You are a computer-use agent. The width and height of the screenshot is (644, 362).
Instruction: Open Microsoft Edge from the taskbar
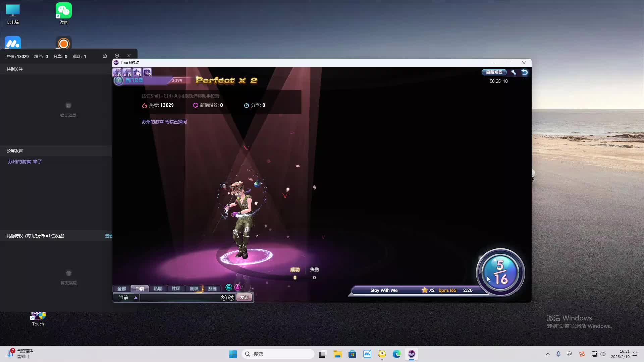click(x=397, y=354)
